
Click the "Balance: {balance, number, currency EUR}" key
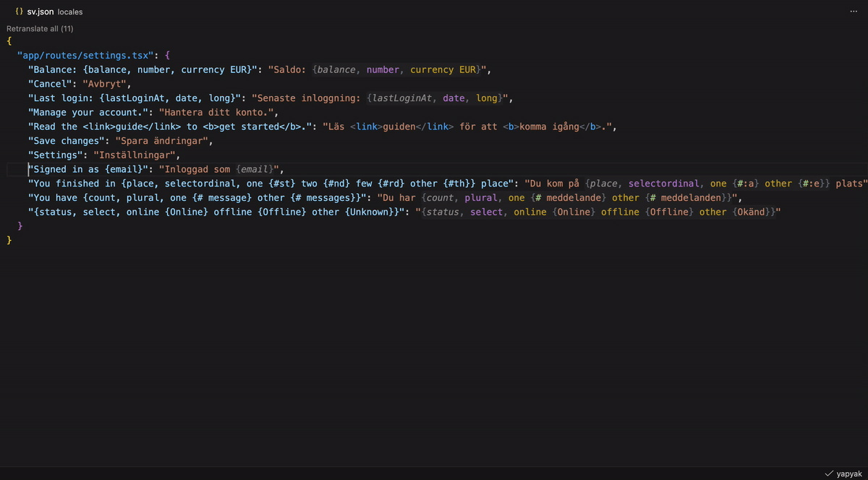tap(142, 70)
